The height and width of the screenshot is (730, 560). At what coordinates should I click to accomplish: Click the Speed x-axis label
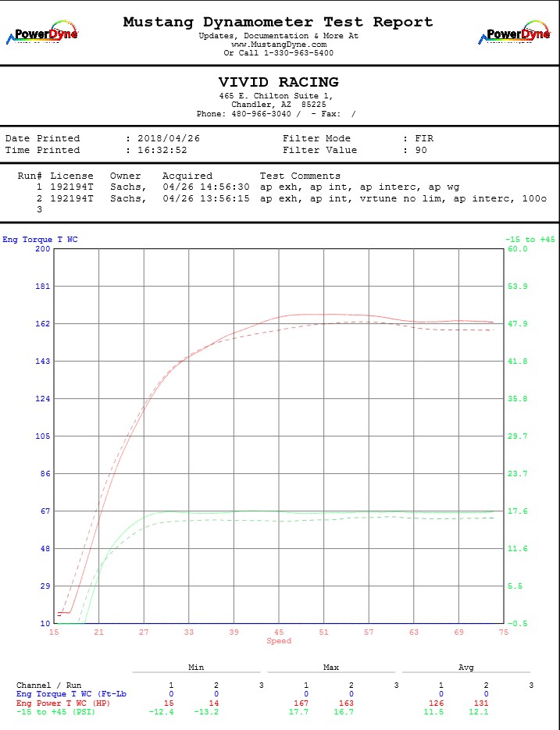point(279,641)
